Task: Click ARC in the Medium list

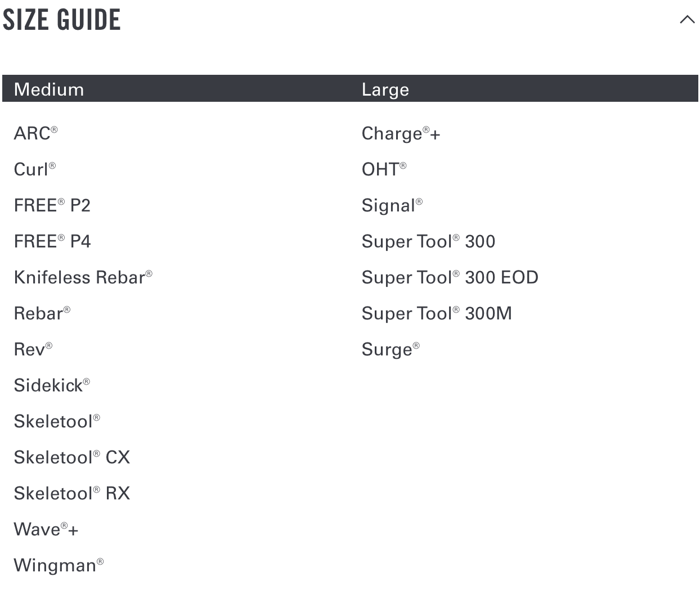Action: 36,133
